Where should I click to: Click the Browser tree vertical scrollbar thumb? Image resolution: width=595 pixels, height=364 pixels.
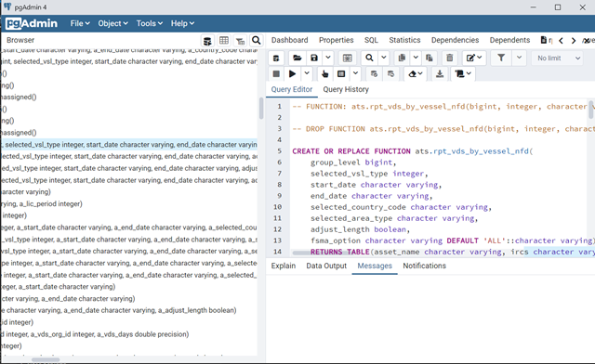[x=261, y=108]
